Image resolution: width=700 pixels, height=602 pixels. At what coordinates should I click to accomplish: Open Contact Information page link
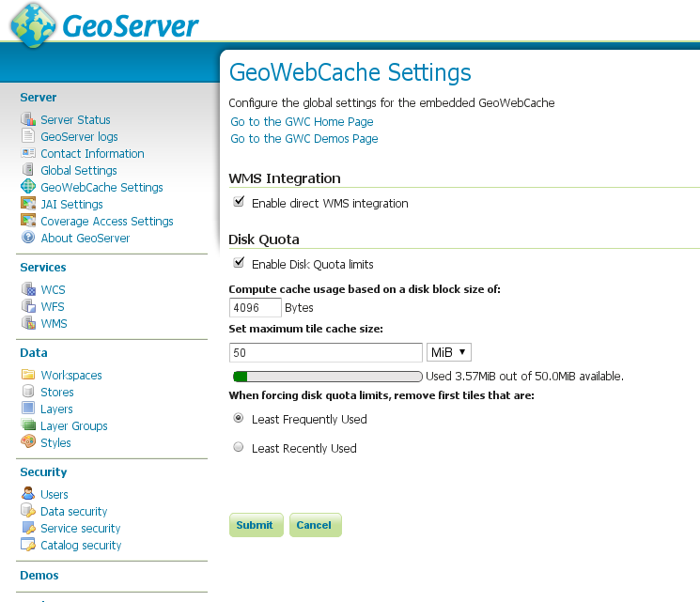point(92,153)
